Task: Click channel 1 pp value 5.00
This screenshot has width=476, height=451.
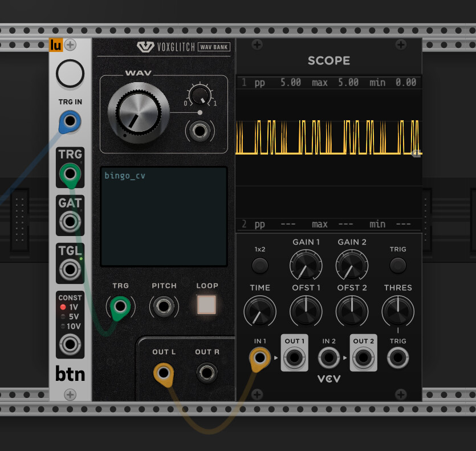Action: pos(291,82)
